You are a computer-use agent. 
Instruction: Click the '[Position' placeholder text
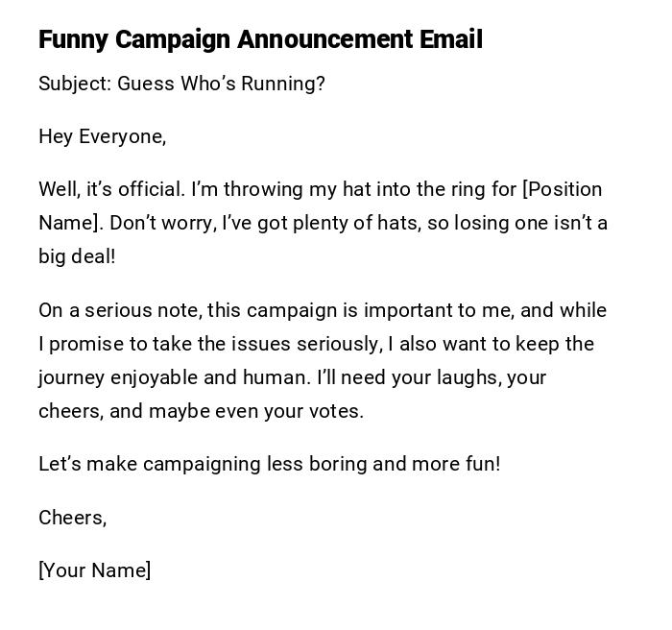point(562,189)
